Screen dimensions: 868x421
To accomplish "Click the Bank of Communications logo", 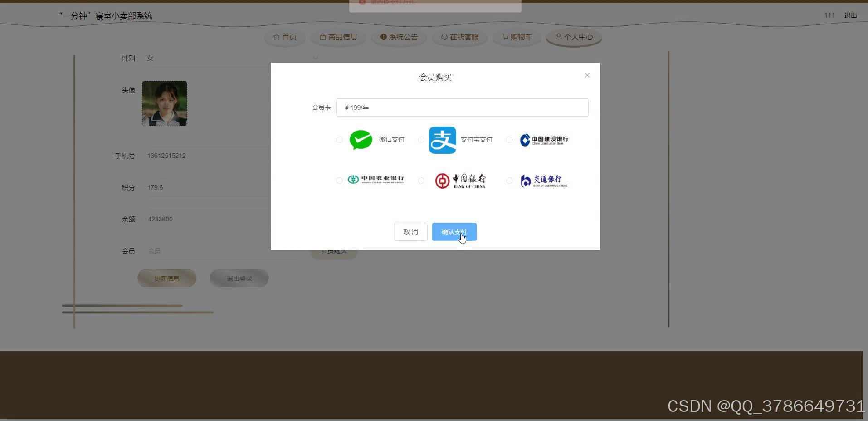I will coord(544,181).
